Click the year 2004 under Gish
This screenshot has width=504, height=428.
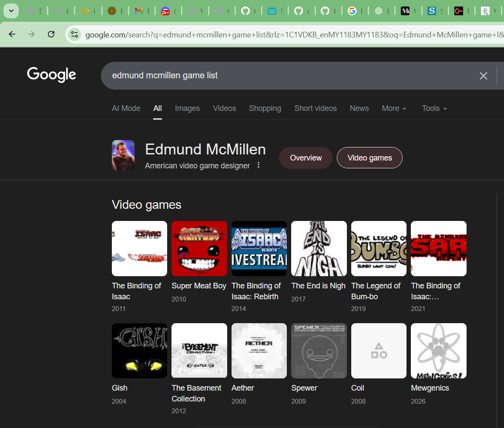[x=119, y=401]
